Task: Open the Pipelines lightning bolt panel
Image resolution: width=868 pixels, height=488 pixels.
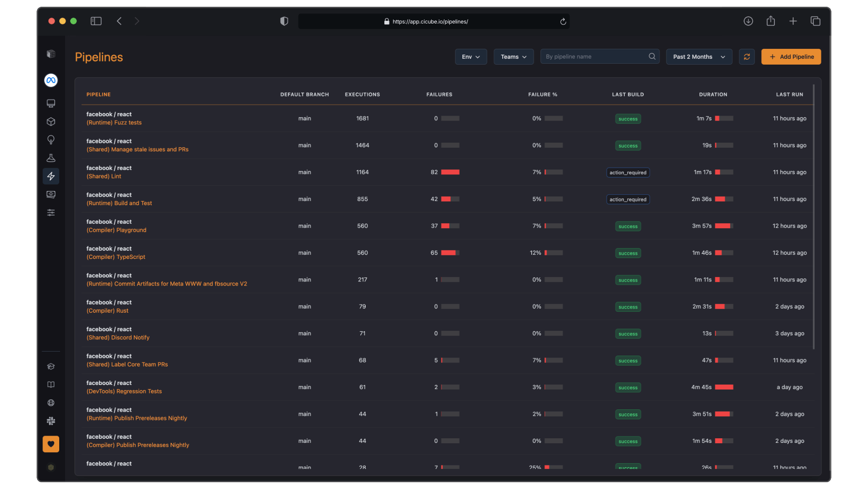Action: click(51, 176)
